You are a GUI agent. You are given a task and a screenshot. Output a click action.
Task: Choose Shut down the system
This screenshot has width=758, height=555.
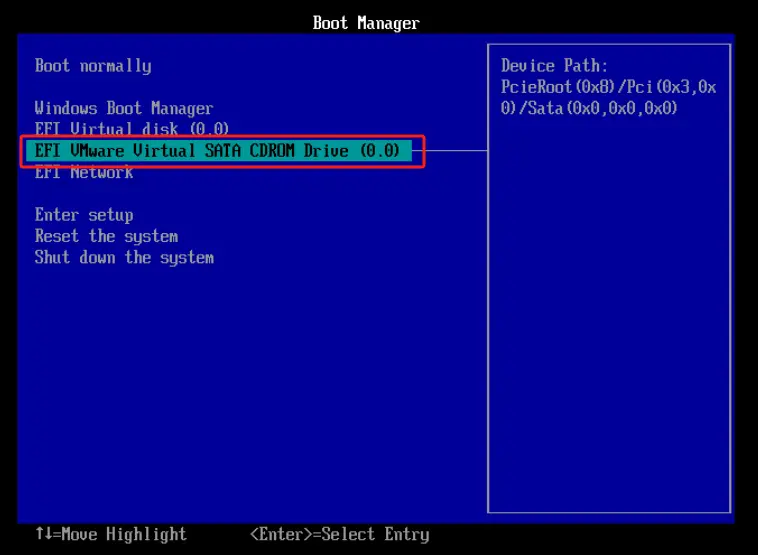click(x=124, y=258)
